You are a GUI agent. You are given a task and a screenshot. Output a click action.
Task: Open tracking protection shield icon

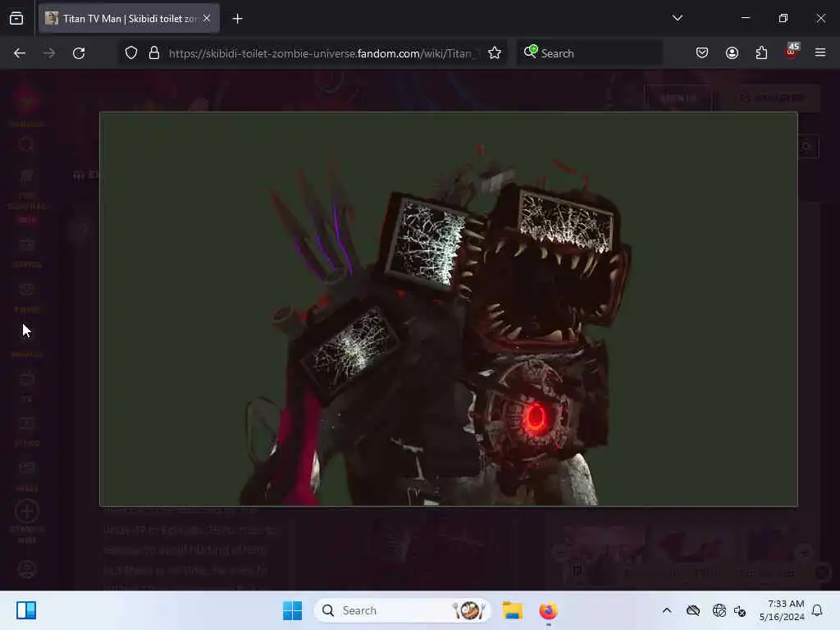[131, 53]
